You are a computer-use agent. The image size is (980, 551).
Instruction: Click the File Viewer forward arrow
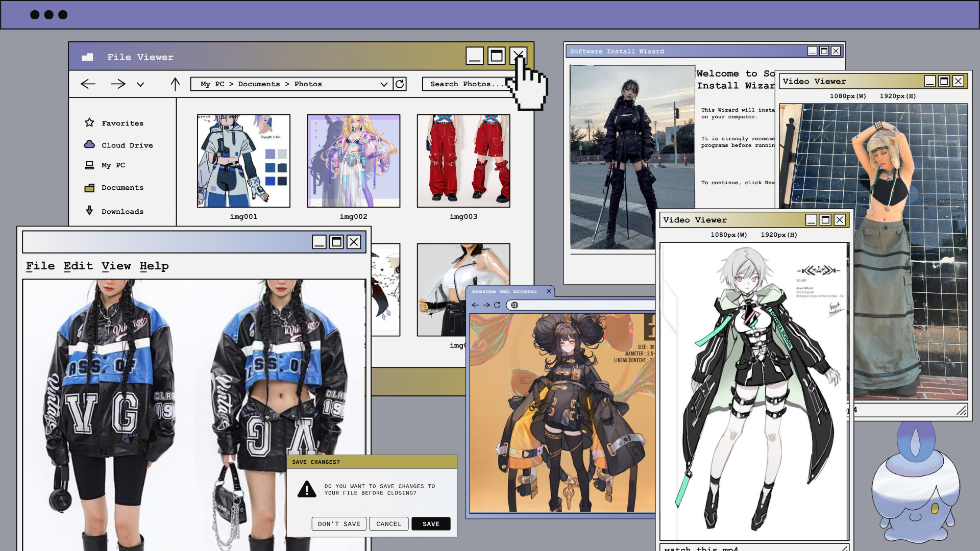point(118,84)
